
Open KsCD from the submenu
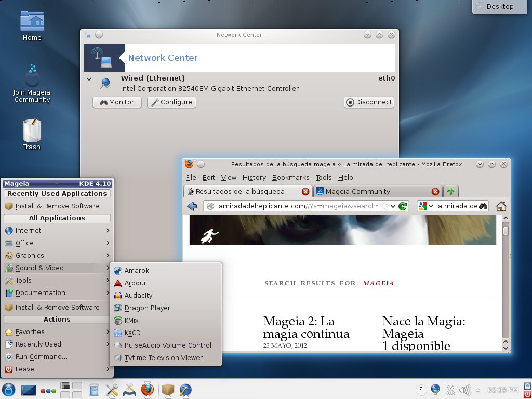166,333
